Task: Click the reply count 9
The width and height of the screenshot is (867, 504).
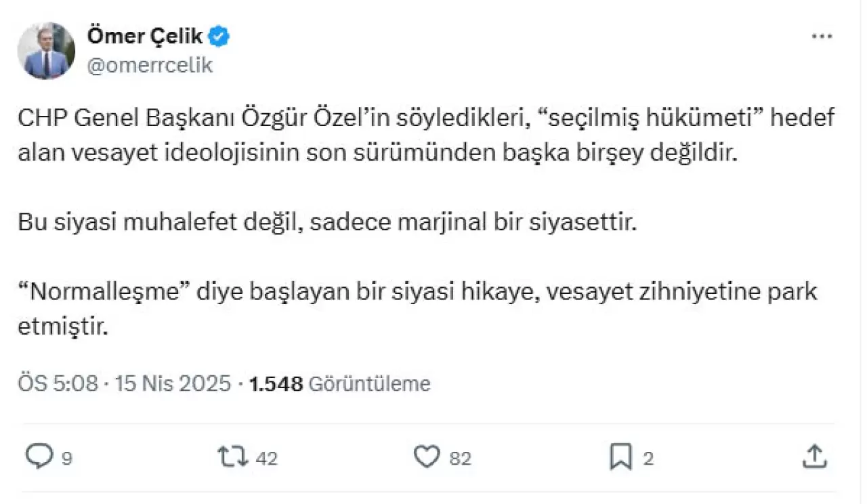Action: (67, 459)
